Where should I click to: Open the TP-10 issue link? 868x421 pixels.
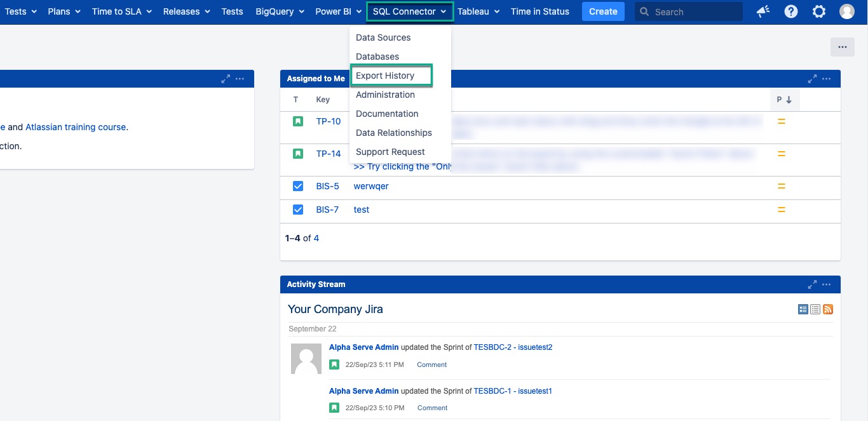point(329,121)
